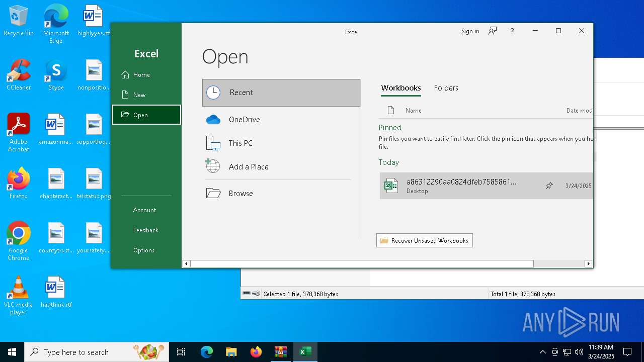Screen dimensions: 644x362
Task: Open Firefox from the taskbar
Action: [x=256, y=352]
